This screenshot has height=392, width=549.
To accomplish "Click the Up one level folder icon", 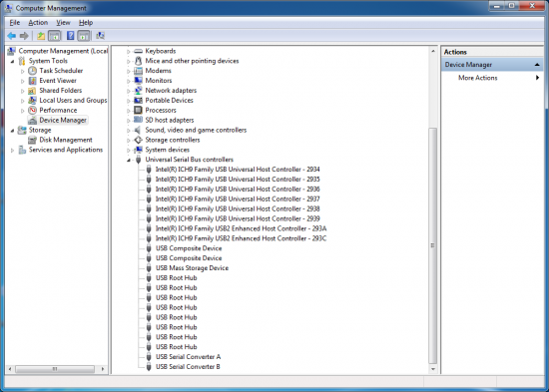I will [41, 36].
